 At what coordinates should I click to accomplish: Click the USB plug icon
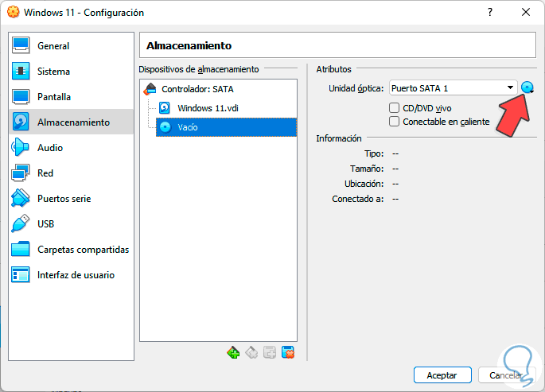[21, 223]
